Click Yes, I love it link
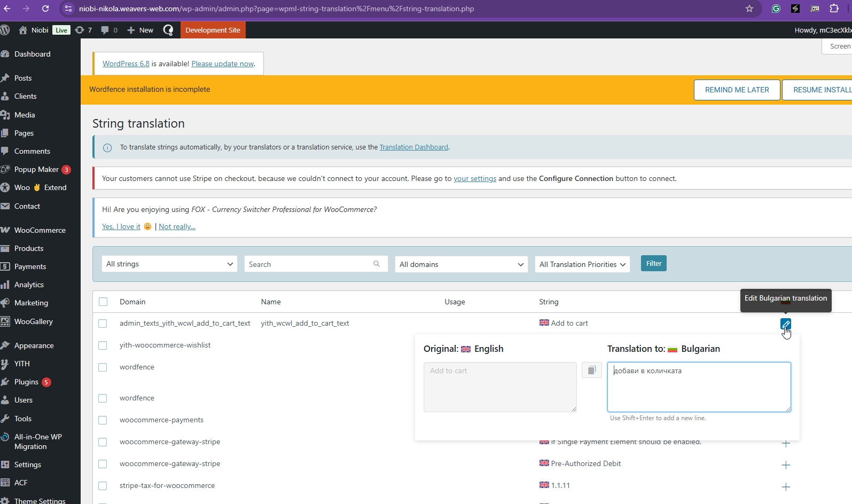This screenshot has width=852, height=504. pyautogui.click(x=121, y=226)
